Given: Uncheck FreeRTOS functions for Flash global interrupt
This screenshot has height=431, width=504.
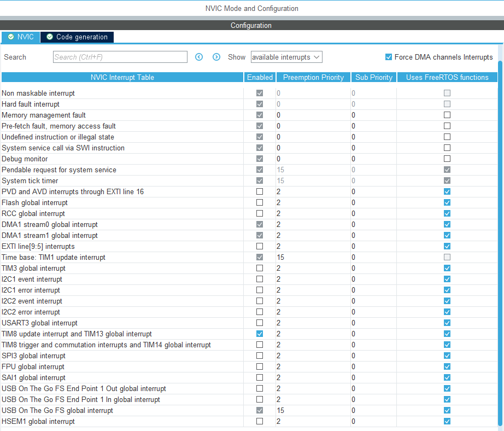Looking at the screenshot, I should pyautogui.click(x=447, y=202).
